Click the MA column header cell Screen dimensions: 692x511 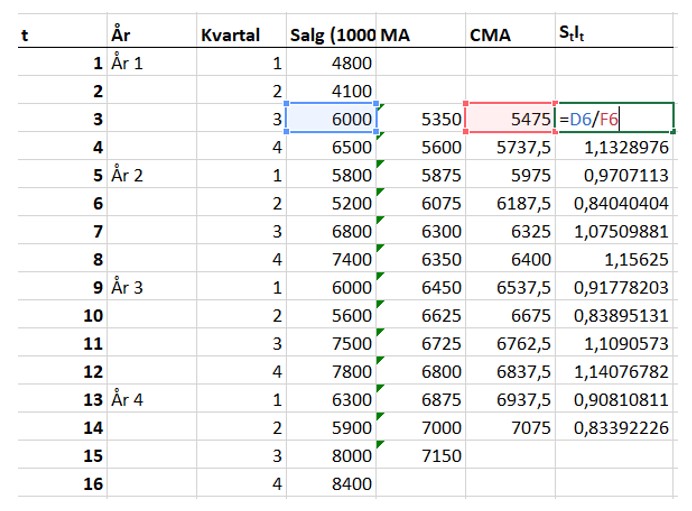421,35
